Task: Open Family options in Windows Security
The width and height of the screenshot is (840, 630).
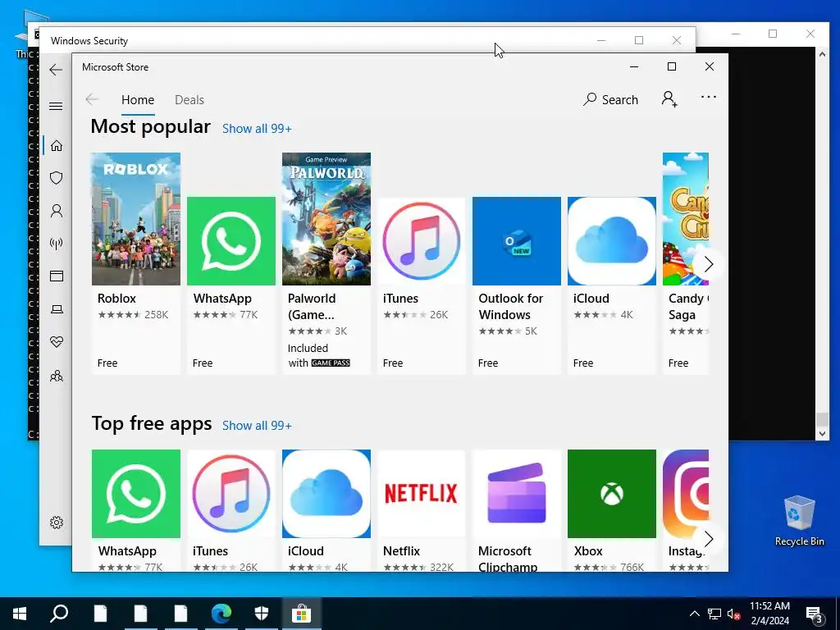Action: (57, 376)
